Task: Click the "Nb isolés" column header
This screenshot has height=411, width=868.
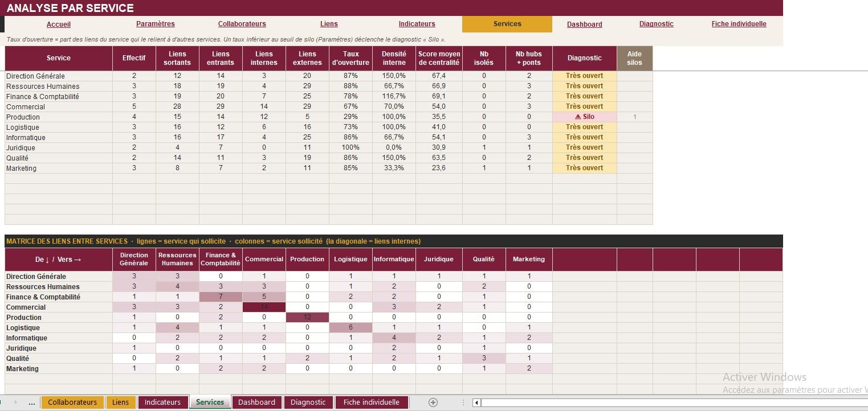Action: click(484, 58)
